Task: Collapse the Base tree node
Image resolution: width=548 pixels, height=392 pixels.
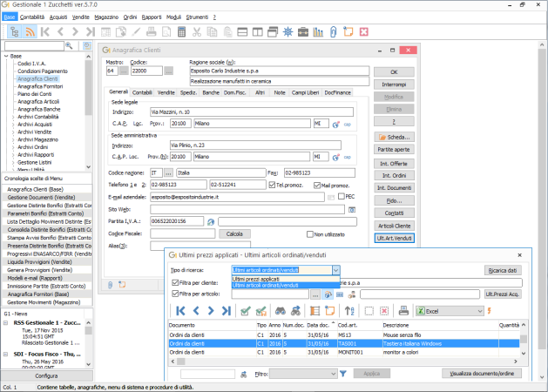Action: [x=6, y=56]
